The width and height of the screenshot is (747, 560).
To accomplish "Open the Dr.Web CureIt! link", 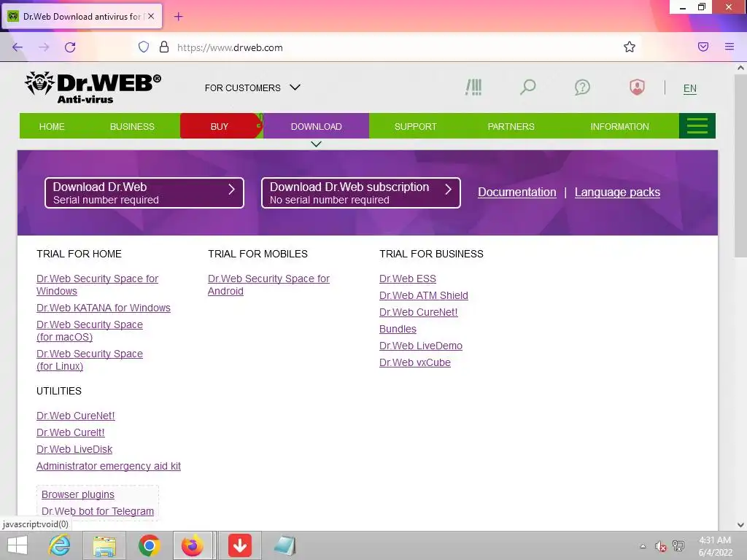I will [x=71, y=432].
